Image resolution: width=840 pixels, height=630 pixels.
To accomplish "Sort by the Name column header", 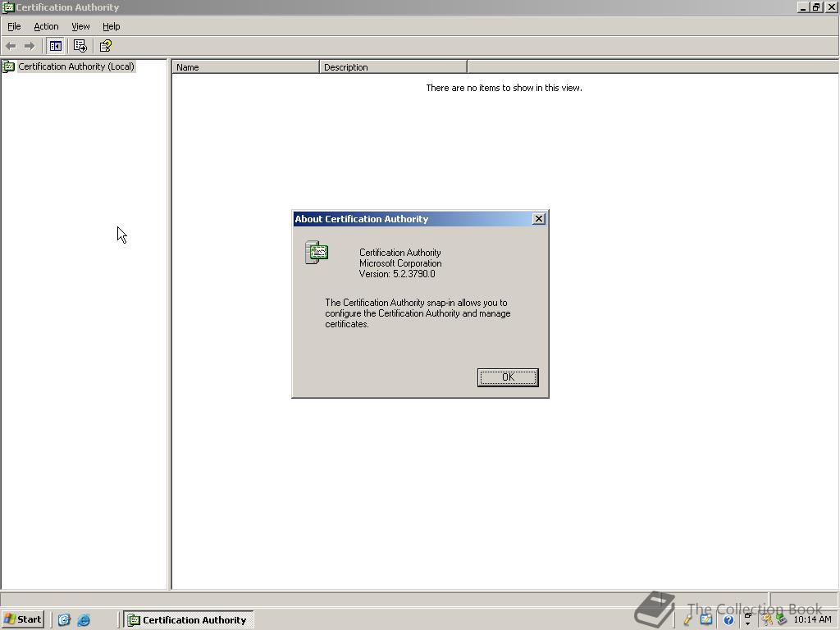I will pyautogui.click(x=245, y=67).
